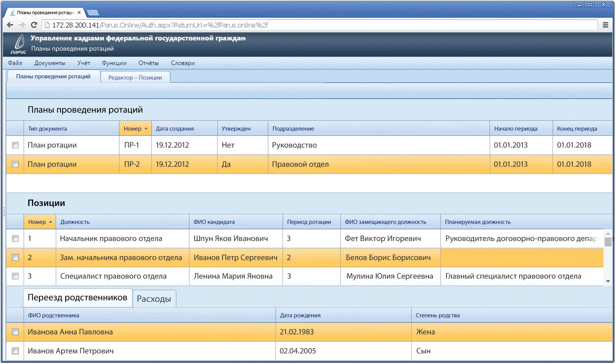This screenshot has width=616, height=364.
Task: Sort by Начало периода column header
Action: [x=521, y=128]
